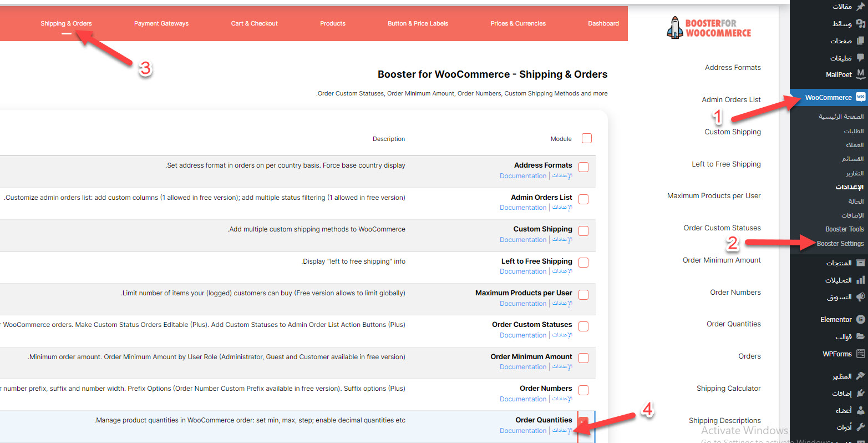Enable the Address Formats module checkbox

pyautogui.click(x=583, y=167)
